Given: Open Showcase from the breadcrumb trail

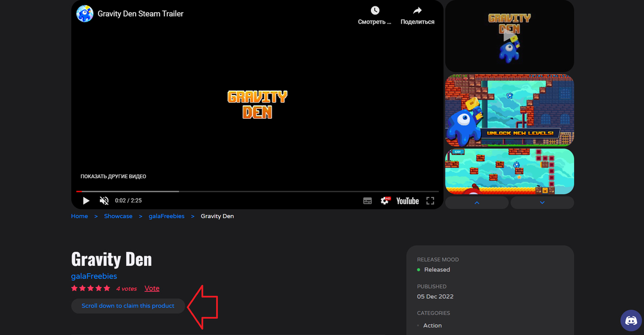Looking at the screenshot, I should pos(118,216).
